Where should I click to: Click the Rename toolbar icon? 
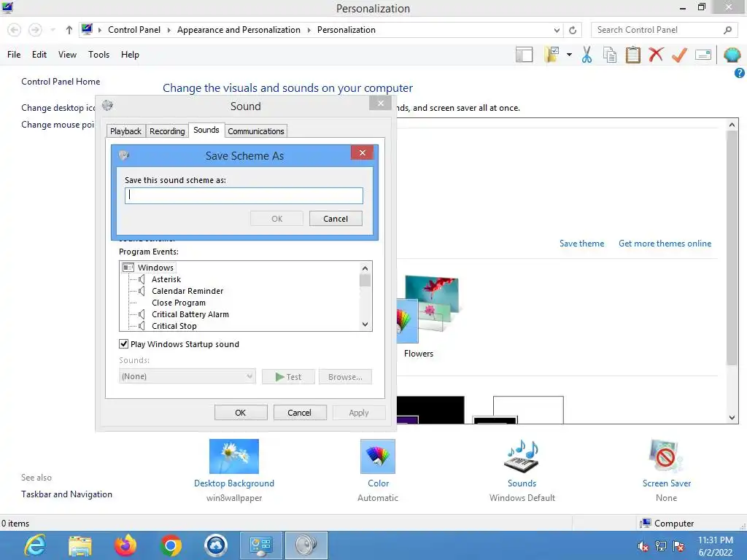point(703,55)
